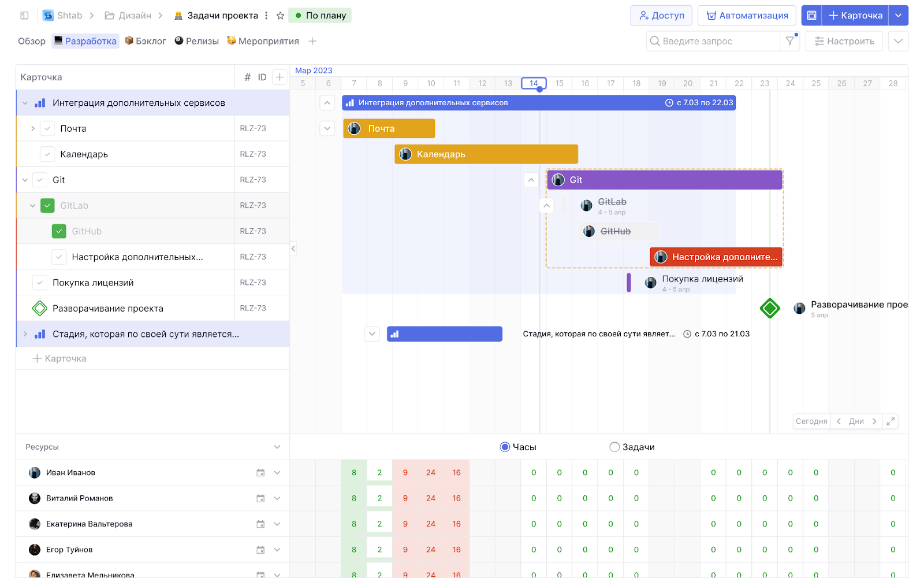This screenshot has height=578, width=924.
Task: Switch to the Бэклог tab
Action: pyautogui.click(x=146, y=41)
